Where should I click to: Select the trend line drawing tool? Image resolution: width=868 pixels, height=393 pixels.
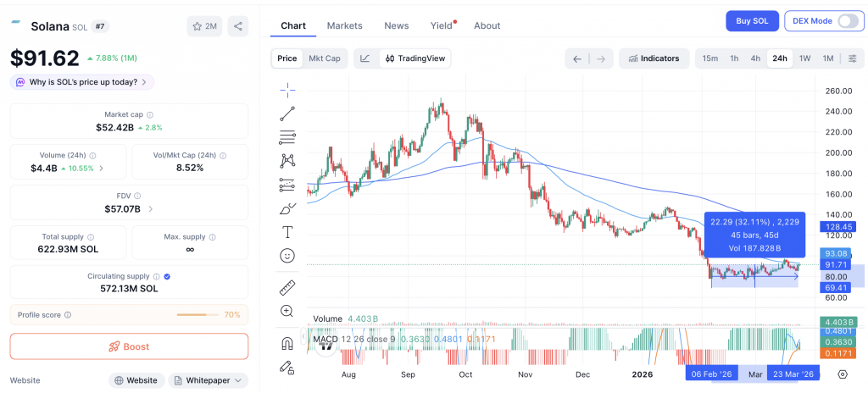(287, 113)
